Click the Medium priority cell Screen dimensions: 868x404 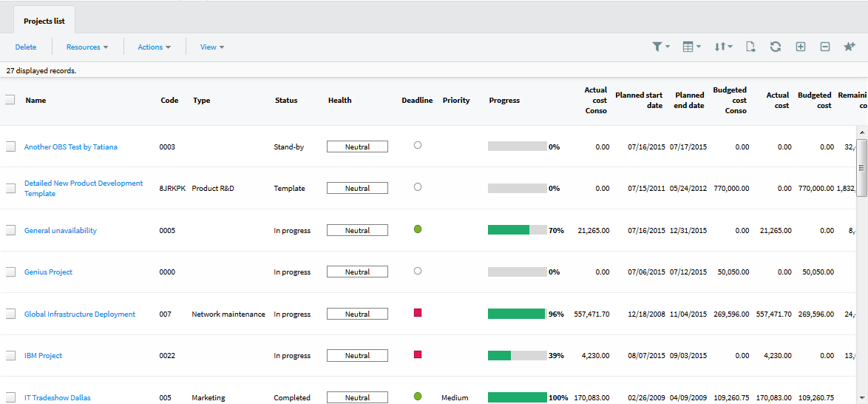pos(455,397)
